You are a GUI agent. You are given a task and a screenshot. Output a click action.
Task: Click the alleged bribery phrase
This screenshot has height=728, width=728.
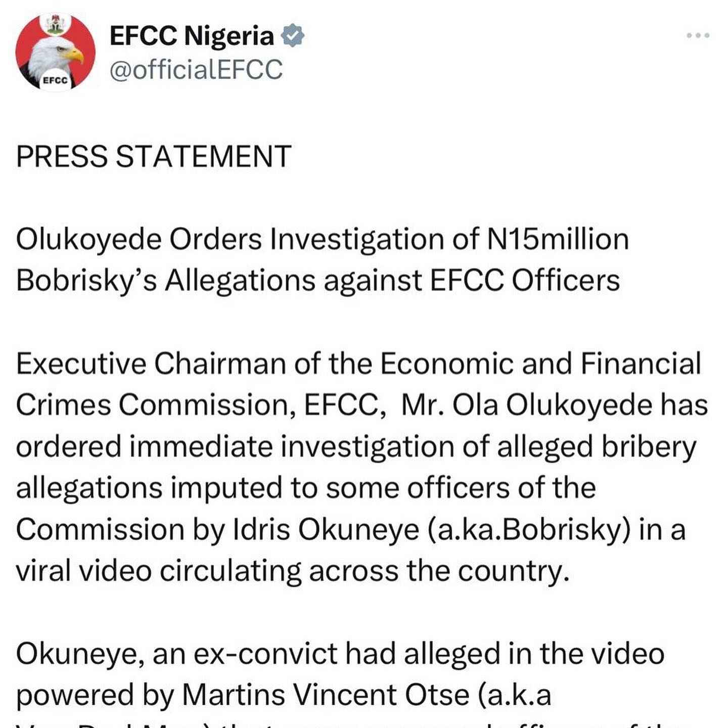597,448
